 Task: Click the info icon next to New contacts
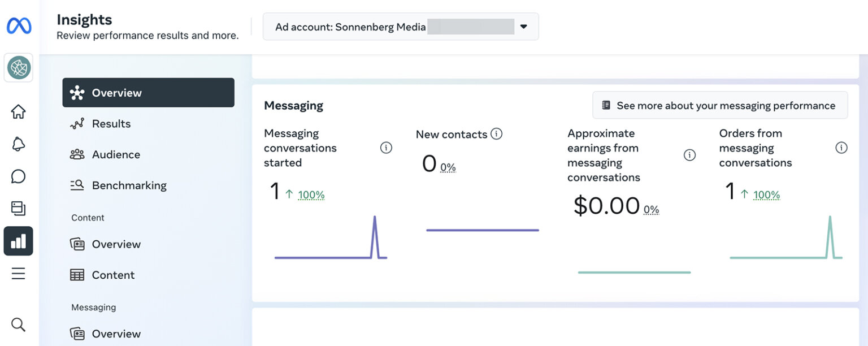pos(497,134)
